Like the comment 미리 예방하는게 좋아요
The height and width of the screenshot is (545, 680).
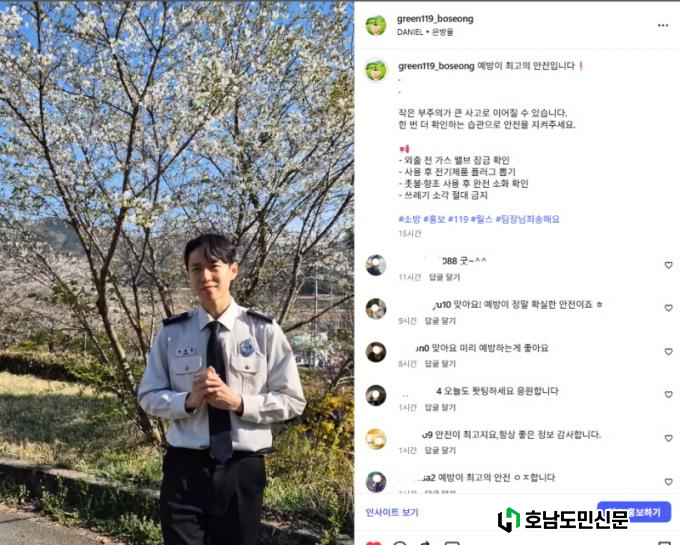tap(668, 352)
